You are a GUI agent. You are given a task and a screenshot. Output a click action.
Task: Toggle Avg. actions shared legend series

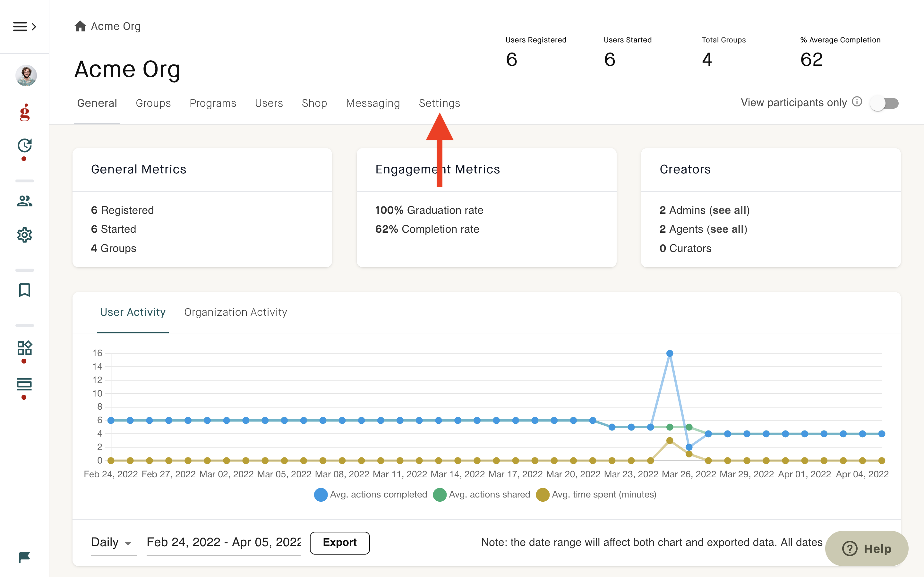tap(482, 494)
